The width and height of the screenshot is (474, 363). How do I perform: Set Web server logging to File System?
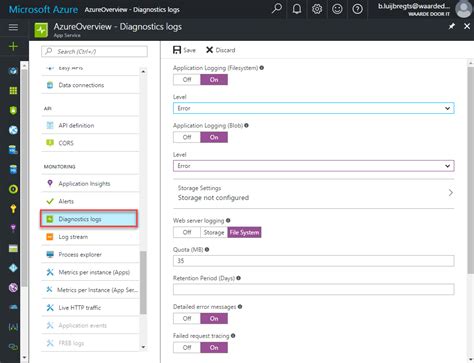(244, 232)
